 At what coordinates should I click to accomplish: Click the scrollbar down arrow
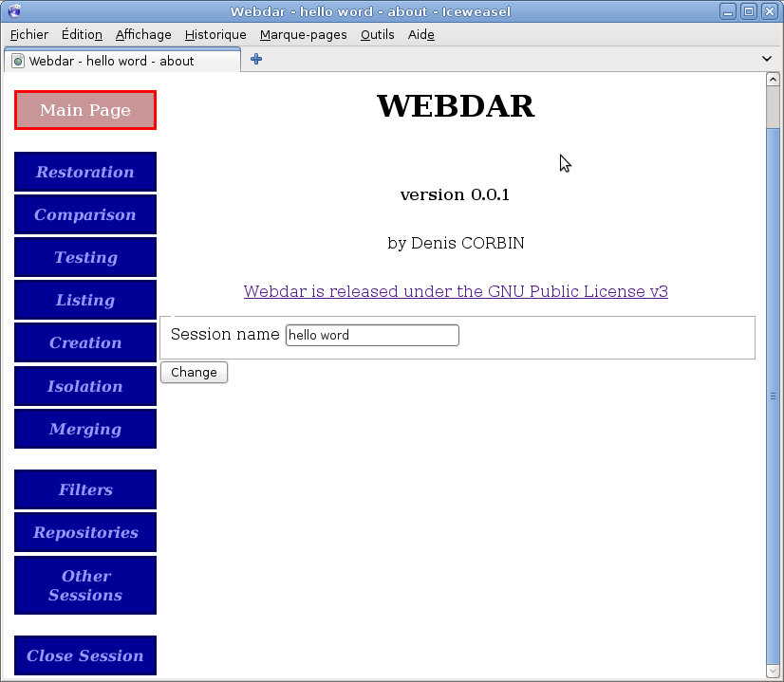[x=774, y=671]
